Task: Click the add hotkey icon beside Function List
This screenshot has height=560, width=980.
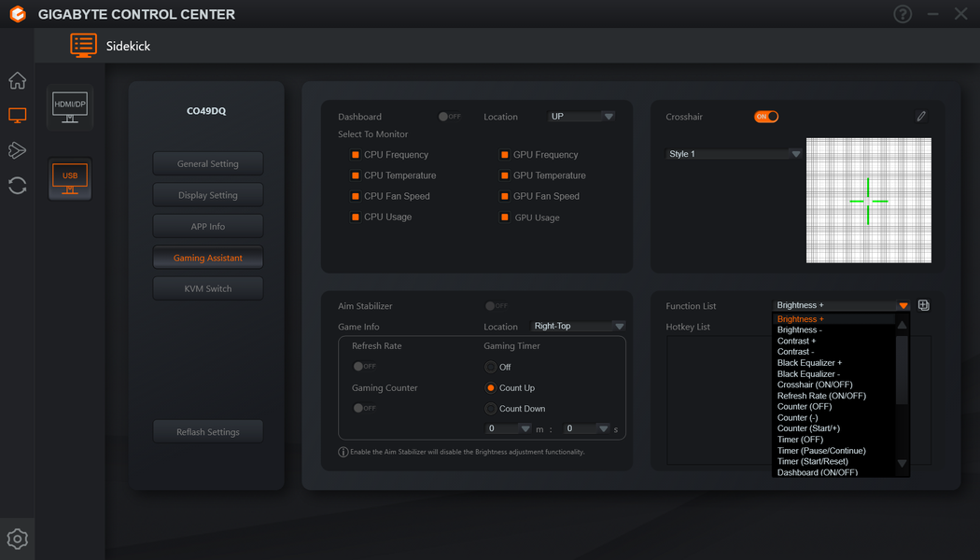Action: tap(924, 305)
